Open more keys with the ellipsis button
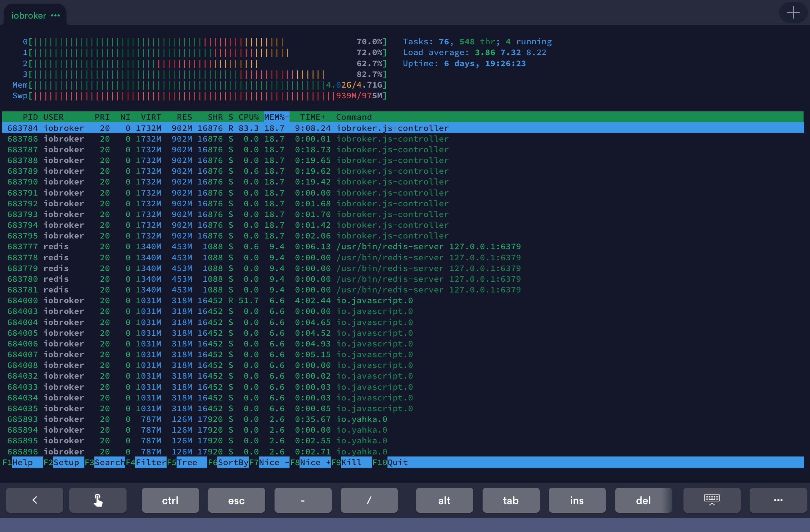This screenshot has width=810, height=532. coord(778,500)
